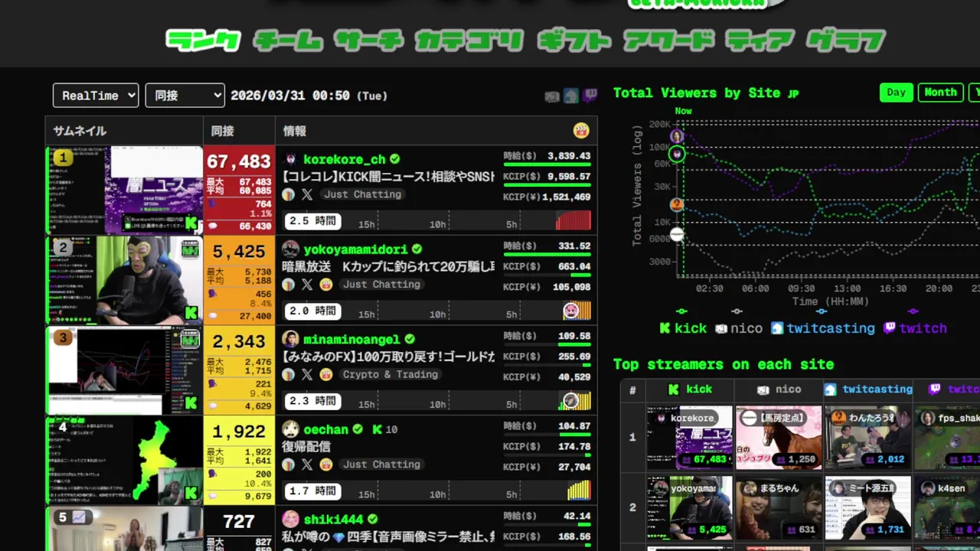Click Just Chatting tag in korekore_ch row
The image size is (980, 551).
click(x=362, y=194)
